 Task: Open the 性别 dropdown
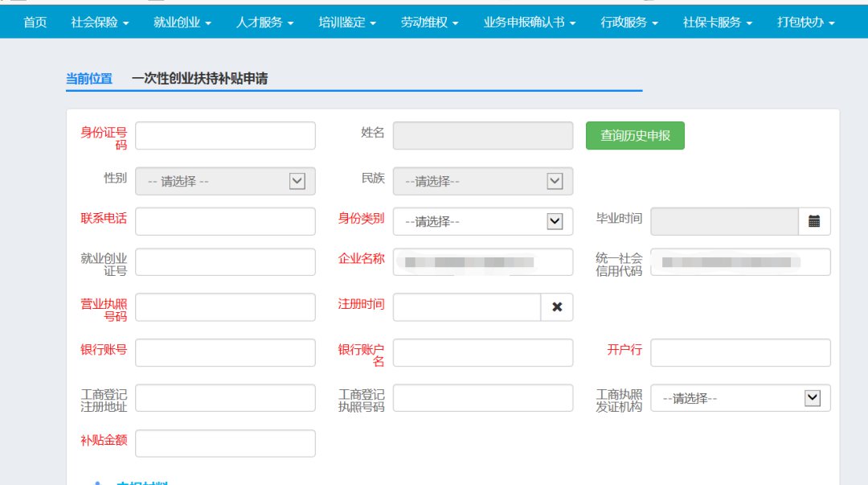pyautogui.click(x=225, y=181)
